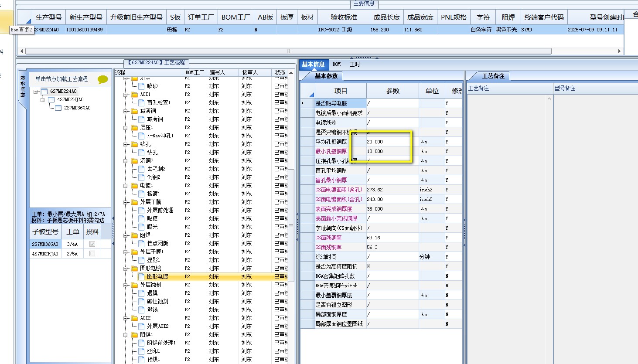Open the BOM tab
The image size is (638, 364).
pos(337,65)
